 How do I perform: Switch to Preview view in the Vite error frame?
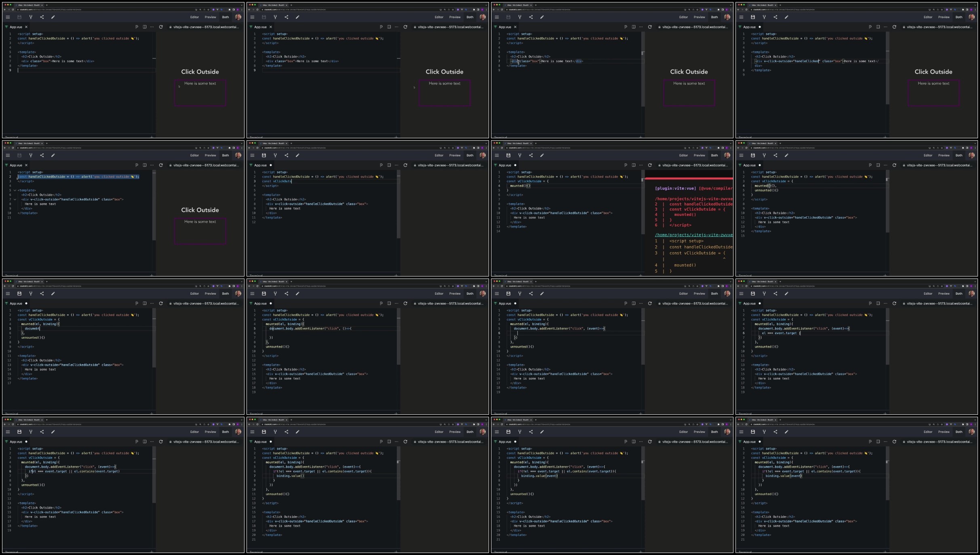point(699,155)
